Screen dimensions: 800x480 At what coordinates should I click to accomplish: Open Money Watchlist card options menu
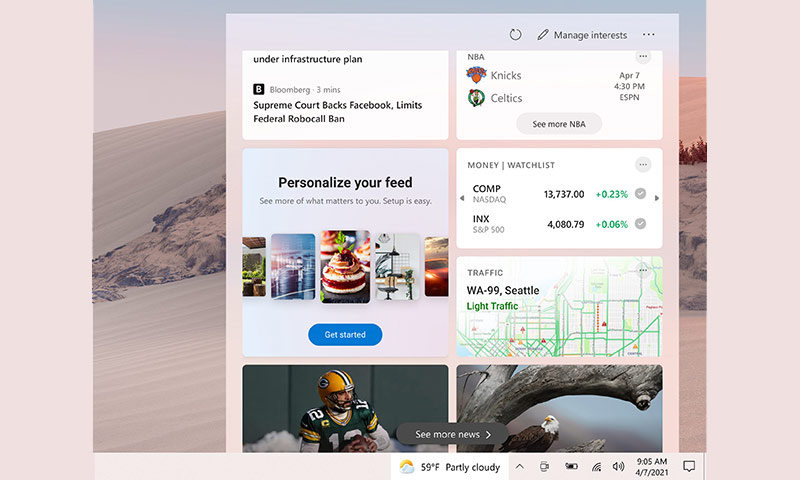click(x=643, y=165)
